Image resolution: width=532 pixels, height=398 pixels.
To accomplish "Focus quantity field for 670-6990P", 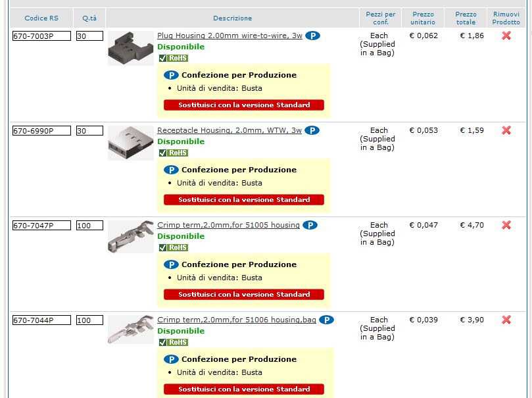I will tap(89, 131).
